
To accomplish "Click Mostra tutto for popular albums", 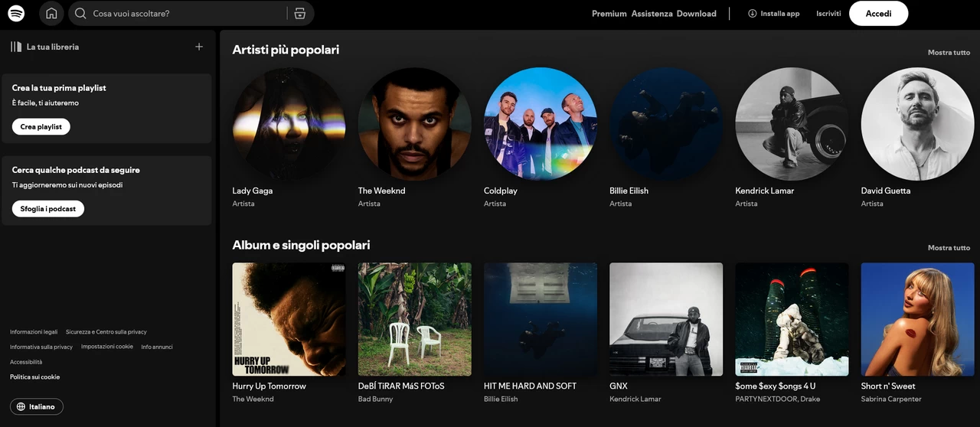I will (949, 247).
